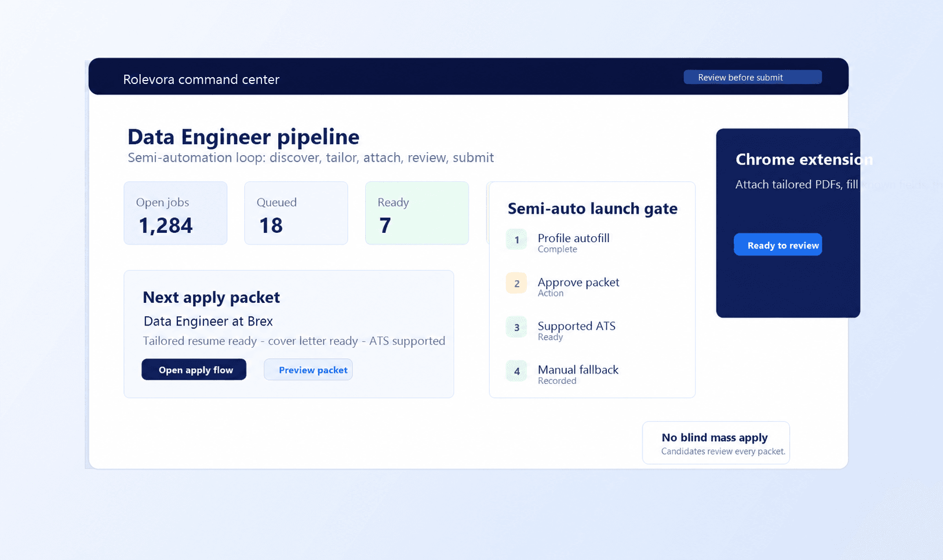Click the Candidates review every packet text

[723, 452]
